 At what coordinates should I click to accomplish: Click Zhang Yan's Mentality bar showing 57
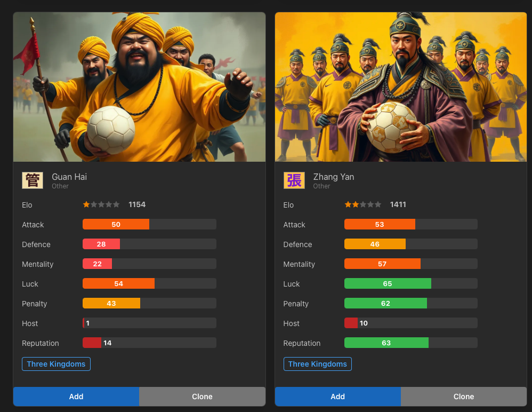pyautogui.click(x=411, y=264)
